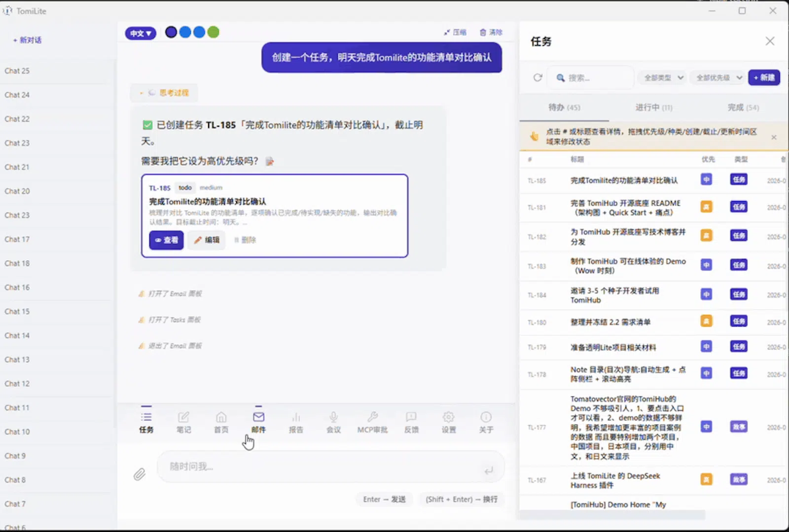Screen dimensions: 789x532
Task: Close the 任务 side panel
Action: click(x=770, y=41)
